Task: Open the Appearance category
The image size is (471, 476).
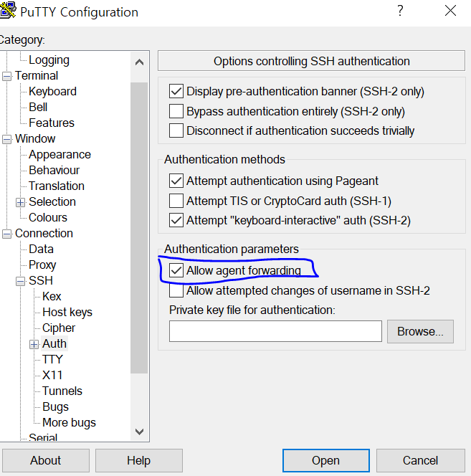Action: tap(60, 155)
